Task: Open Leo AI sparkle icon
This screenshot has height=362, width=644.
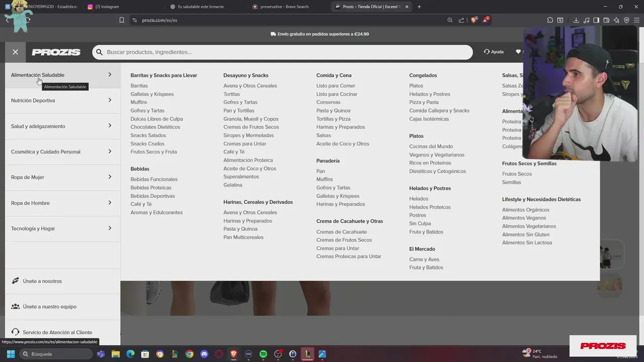Action: click(x=616, y=20)
